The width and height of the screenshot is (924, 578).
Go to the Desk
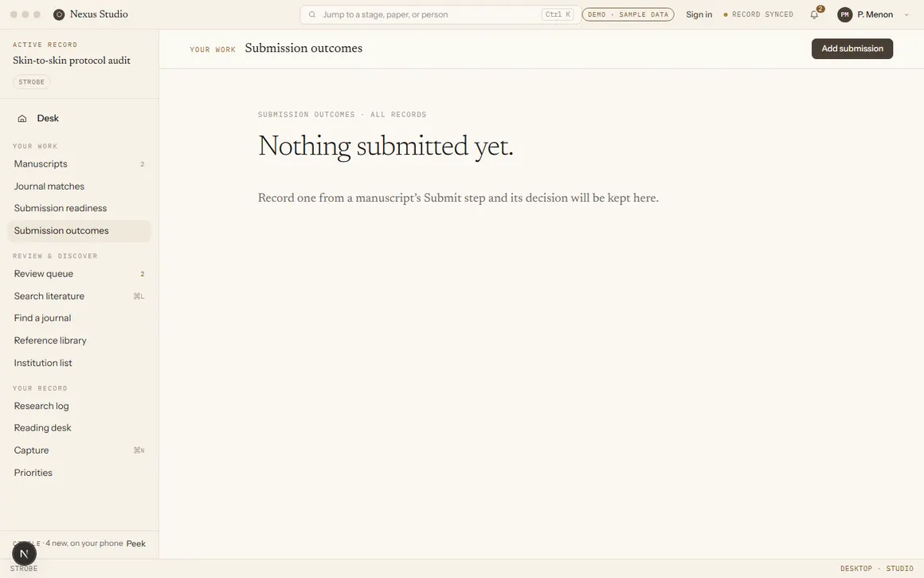click(x=79, y=119)
